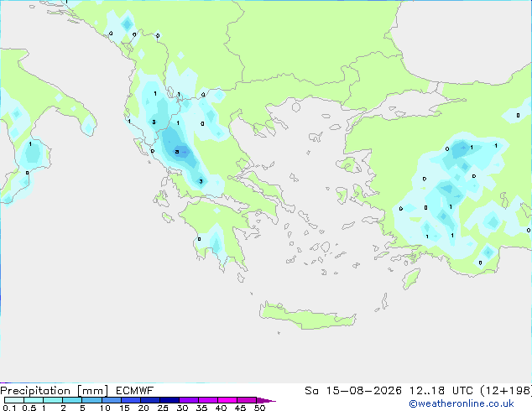
Task: Click the 20–25 mm dark blue swatch
Action: coord(150,400)
